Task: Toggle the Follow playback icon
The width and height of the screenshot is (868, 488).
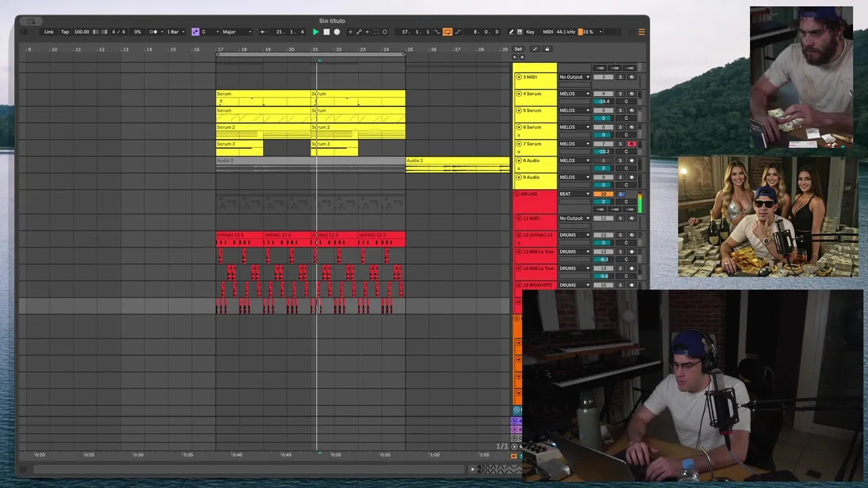Action: click(263, 32)
